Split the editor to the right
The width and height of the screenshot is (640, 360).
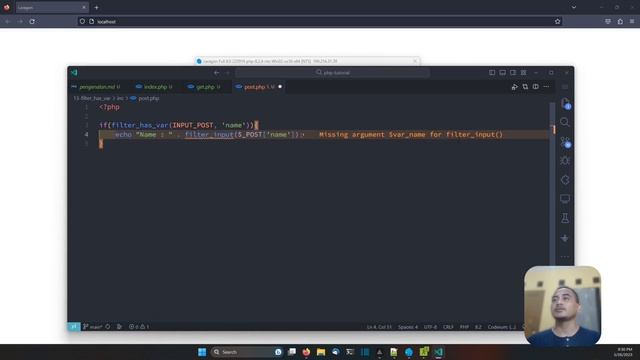536,87
